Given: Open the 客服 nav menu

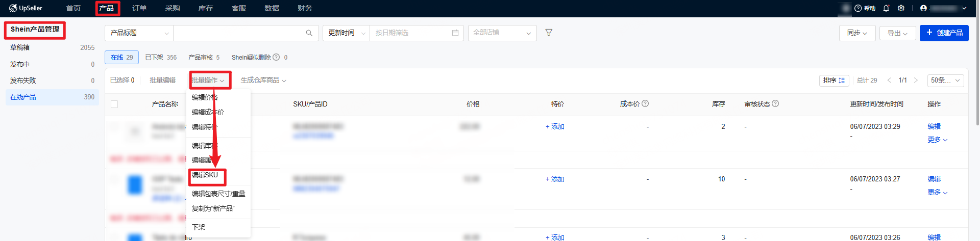Looking at the screenshot, I should pyautogui.click(x=239, y=8).
